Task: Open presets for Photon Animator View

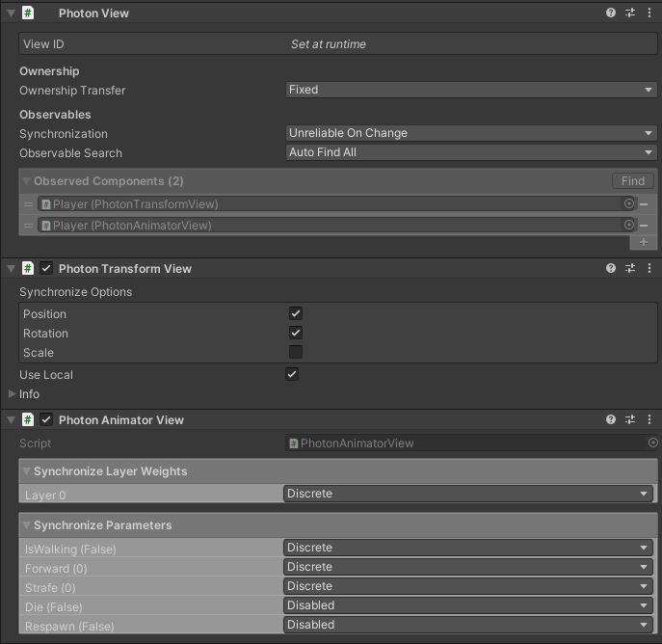Action: (630, 419)
